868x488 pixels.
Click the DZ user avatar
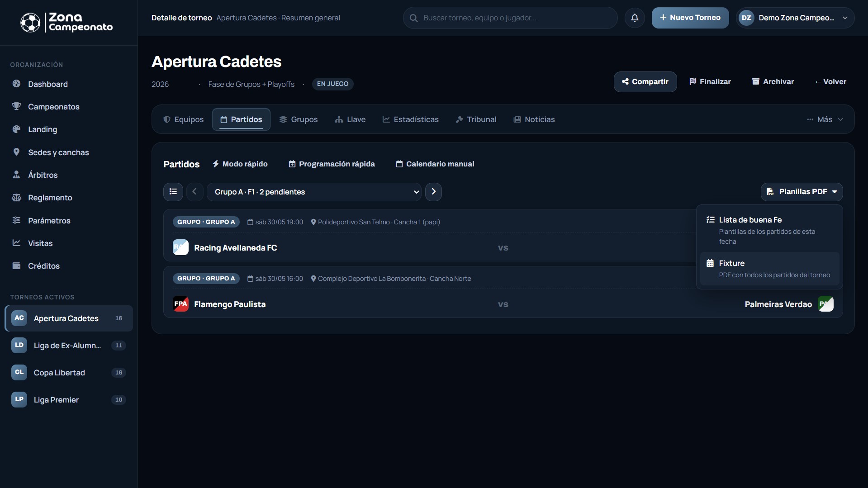tap(746, 18)
